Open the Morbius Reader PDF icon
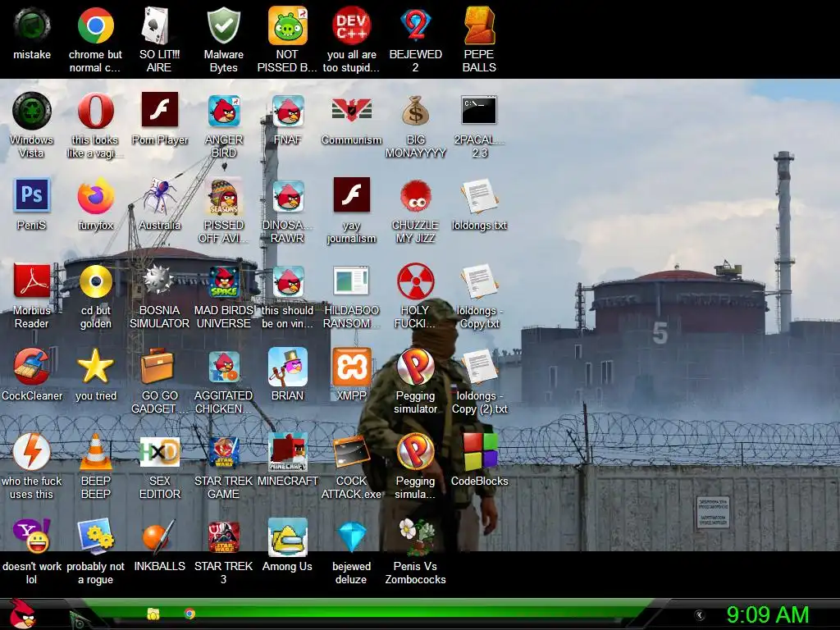 click(32, 281)
